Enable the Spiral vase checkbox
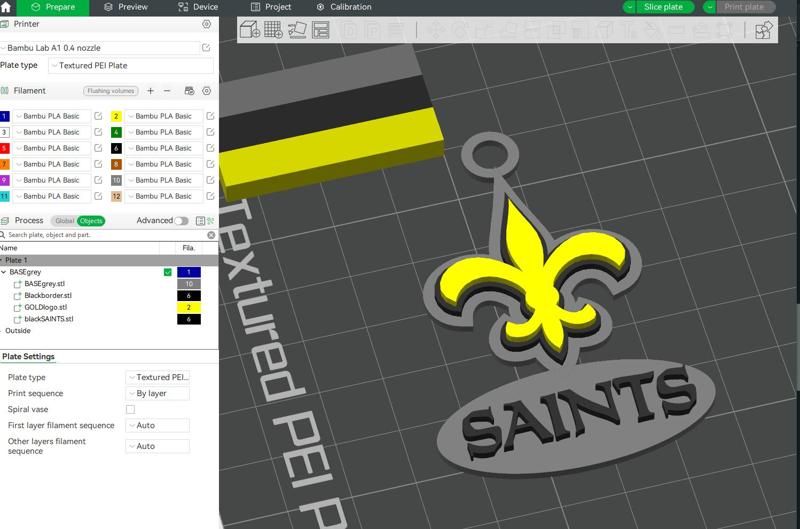Screen dimensions: 800x529 coord(131,410)
